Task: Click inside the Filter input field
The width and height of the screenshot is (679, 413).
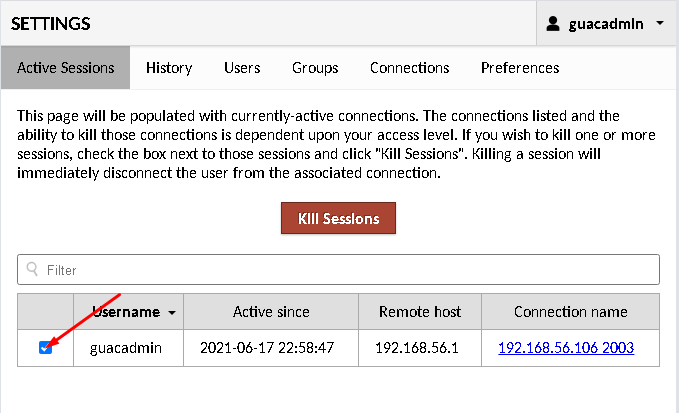Action: (x=338, y=270)
